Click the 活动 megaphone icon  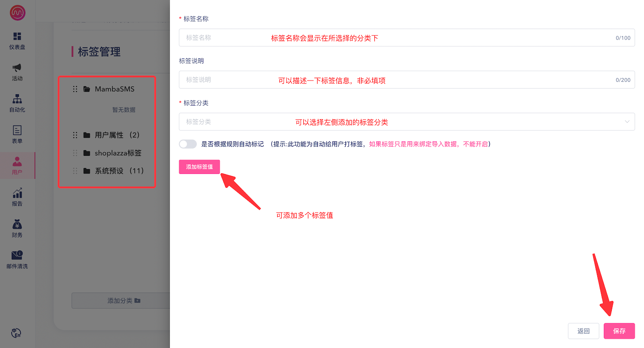17,68
